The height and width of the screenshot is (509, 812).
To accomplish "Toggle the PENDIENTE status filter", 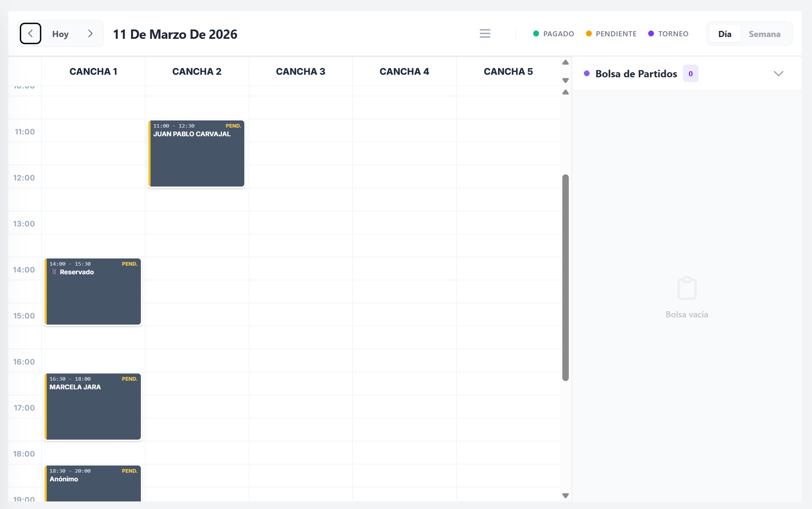I will click(x=611, y=33).
